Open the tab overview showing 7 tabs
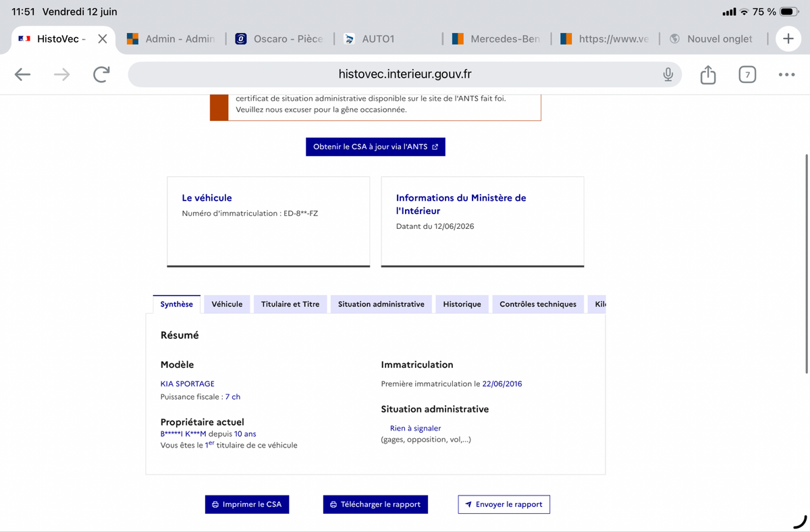 pyautogui.click(x=747, y=74)
